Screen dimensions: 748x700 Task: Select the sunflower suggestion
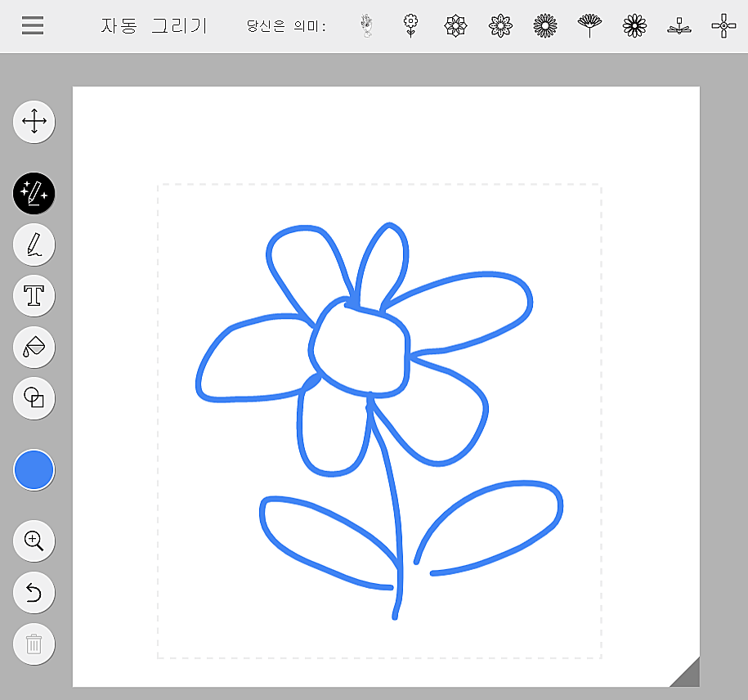click(544, 25)
